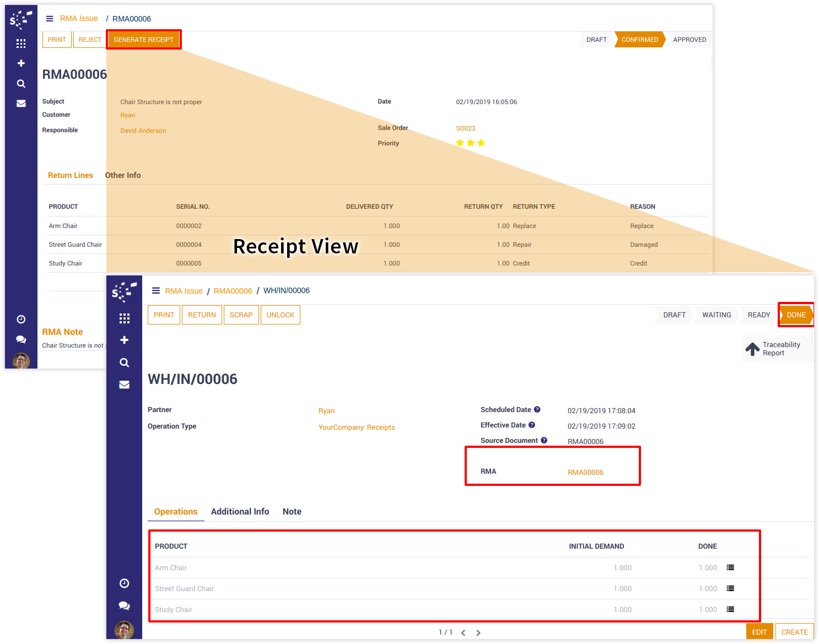This screenshot has height=644, width=819.
Task: Switch to the Additional Info tab
Action: (x=240, y=512)
